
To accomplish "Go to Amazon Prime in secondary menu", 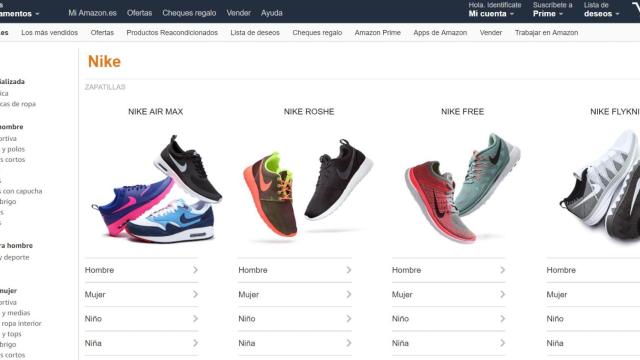I will (378, 33).
